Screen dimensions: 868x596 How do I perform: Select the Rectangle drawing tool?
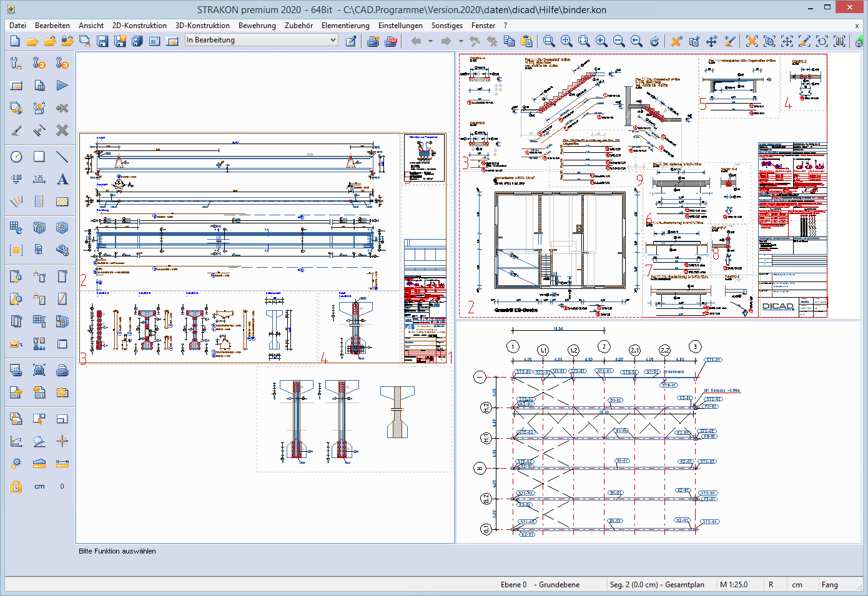click(x=39, y=157)
